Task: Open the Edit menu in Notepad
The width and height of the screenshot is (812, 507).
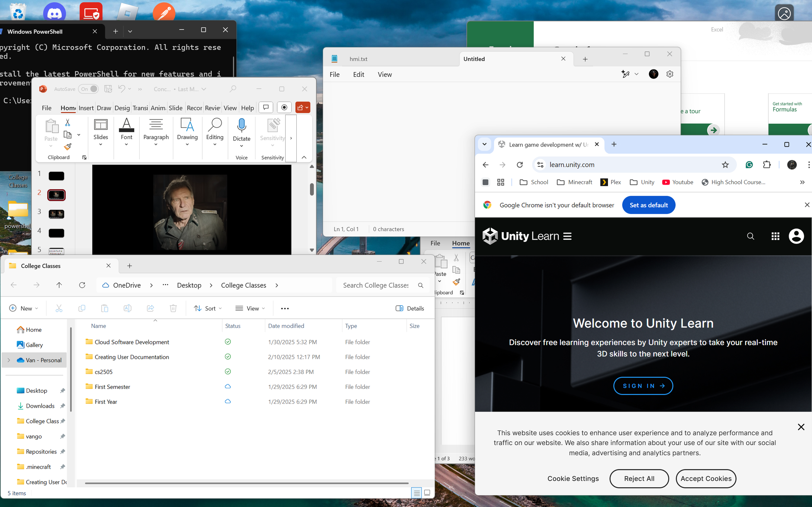Action: (x=359, y=74)
